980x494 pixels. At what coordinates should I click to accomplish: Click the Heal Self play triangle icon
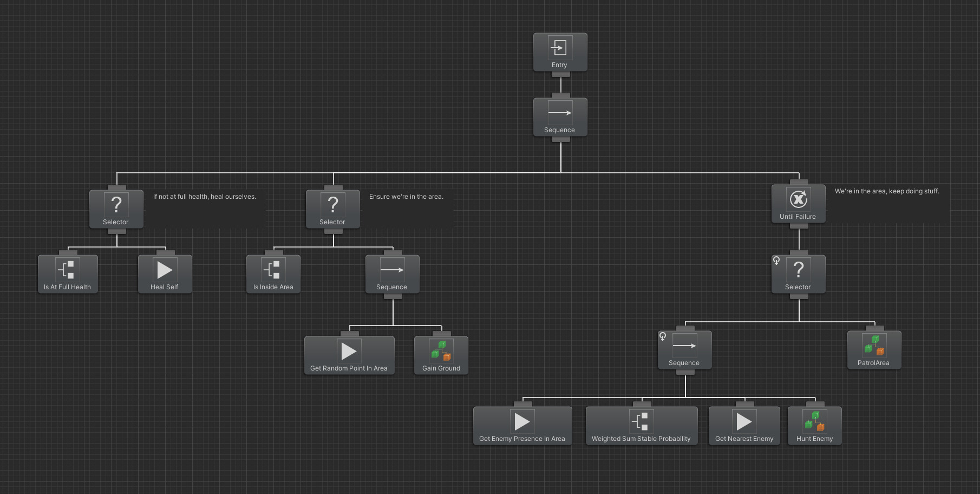pyautogui.click(x=165, y=269)
